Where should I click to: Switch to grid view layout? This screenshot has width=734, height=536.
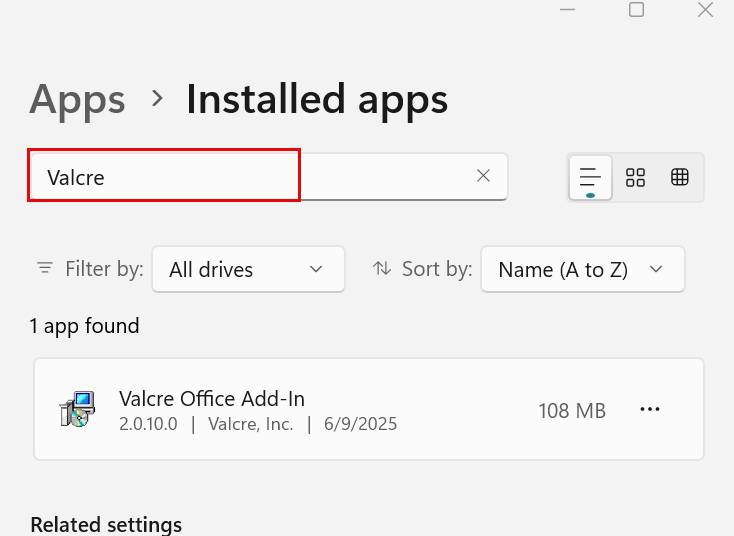click(635, 178)
